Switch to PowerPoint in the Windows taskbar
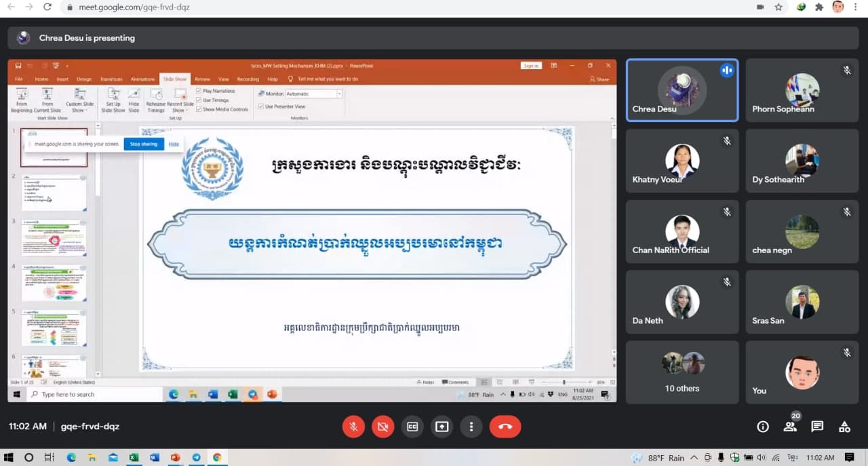868x466 pixels. click(175, 458)
